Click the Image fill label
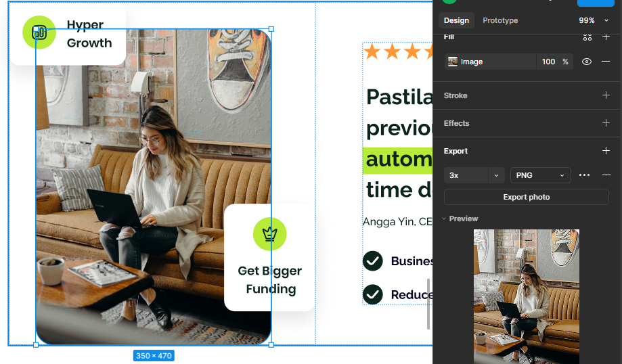The width and height of the screenshot is (622, 364). coord(472,62)
